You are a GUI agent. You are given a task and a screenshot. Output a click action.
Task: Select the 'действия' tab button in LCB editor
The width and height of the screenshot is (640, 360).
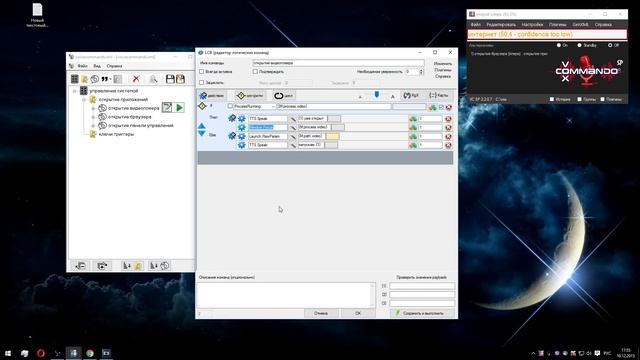click(211, 96)
